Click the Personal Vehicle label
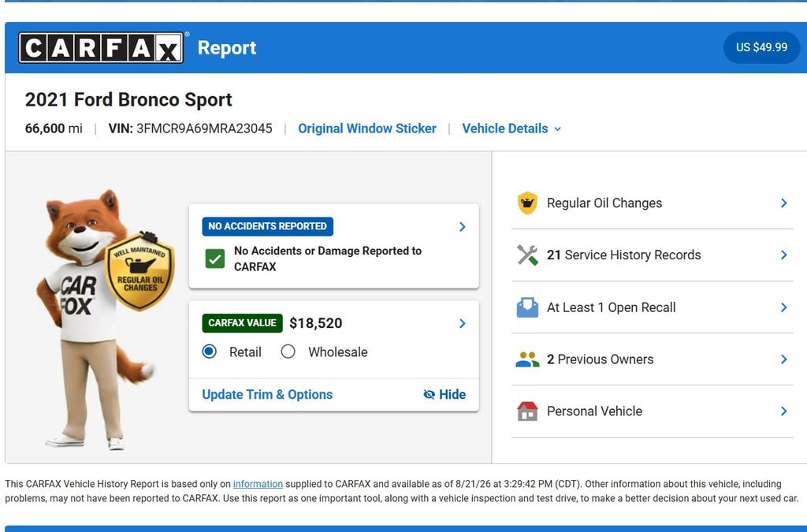807x532 pixels. 594,411
